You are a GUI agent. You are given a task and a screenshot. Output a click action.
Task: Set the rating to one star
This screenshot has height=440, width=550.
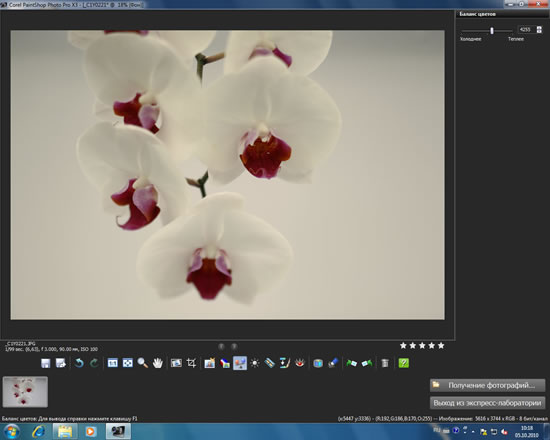pos(403,346)
